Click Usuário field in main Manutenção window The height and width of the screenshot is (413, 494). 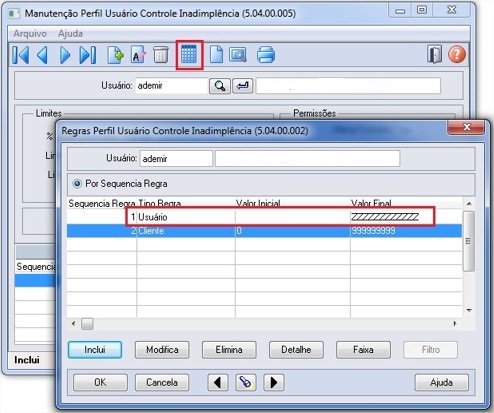coord(171,86)
